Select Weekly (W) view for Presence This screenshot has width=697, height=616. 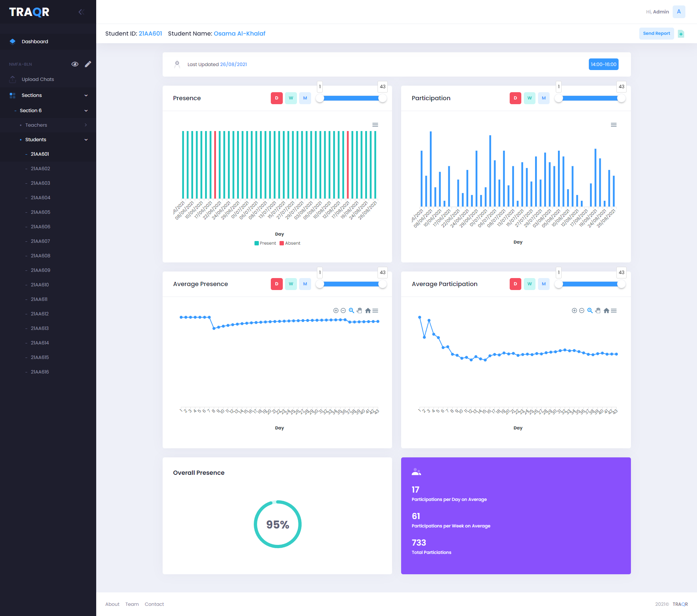point(291,98)
